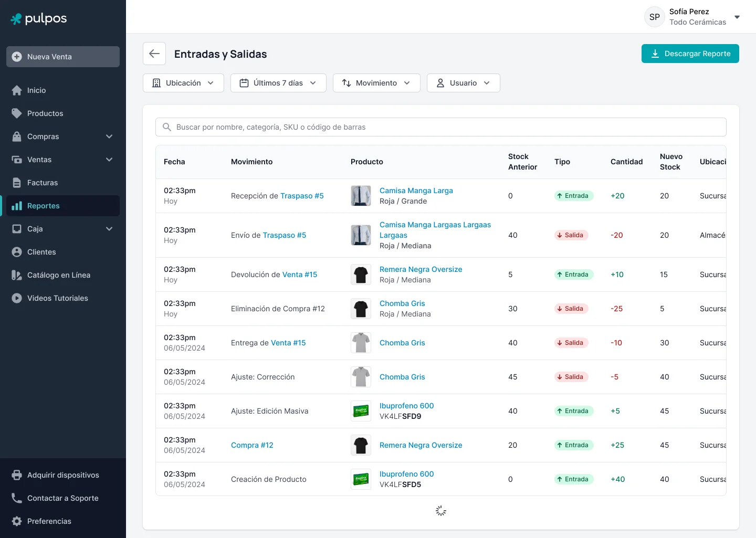Click the SP user avatar
The image size is (756, 538).
coord(655,17)
